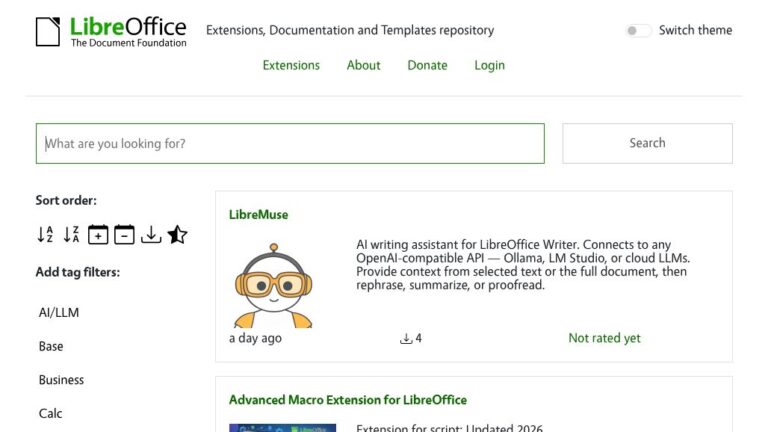The height and width of the screenshot is (432, 768).
Task: Sort extensions alphabetically Z to A
Action: [72, 235]
